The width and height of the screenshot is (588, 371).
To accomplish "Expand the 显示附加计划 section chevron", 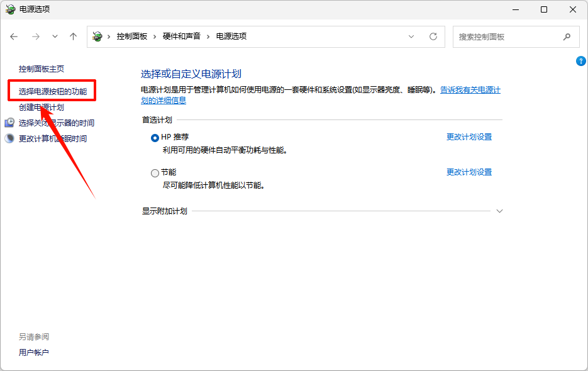I will tap(499, 211).
